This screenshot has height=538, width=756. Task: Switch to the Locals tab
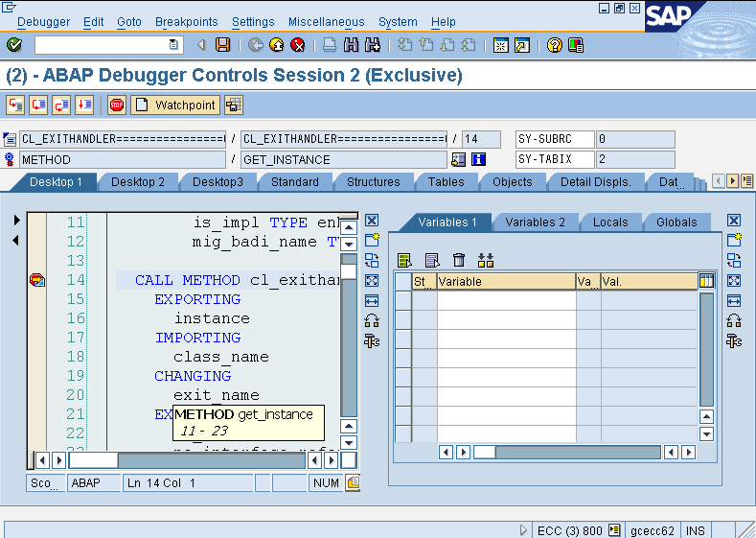(x=610, y=222)
